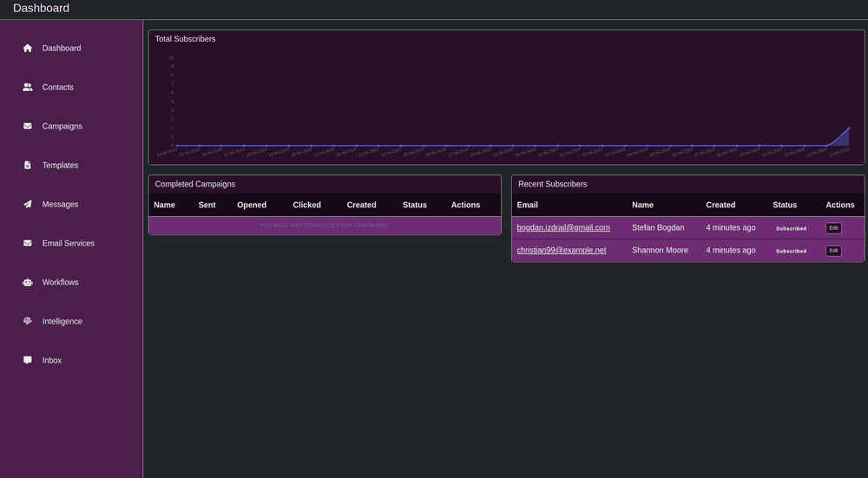Edit the Stefan Bogdan subscriber

click(833, 228)
